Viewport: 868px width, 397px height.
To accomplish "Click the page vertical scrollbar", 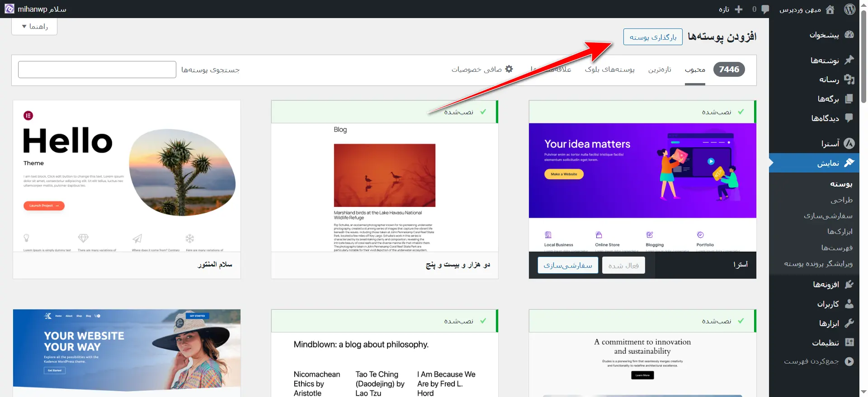I will (864, 56).
